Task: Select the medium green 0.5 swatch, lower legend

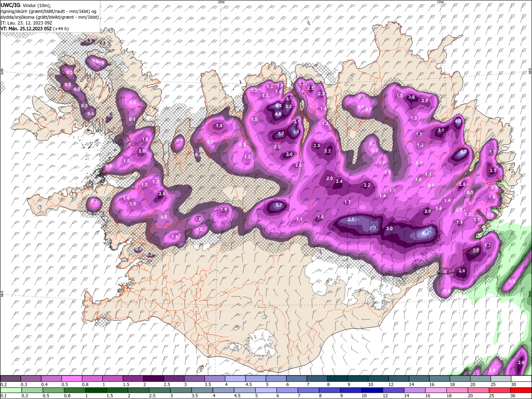Action: pos(54,390)
